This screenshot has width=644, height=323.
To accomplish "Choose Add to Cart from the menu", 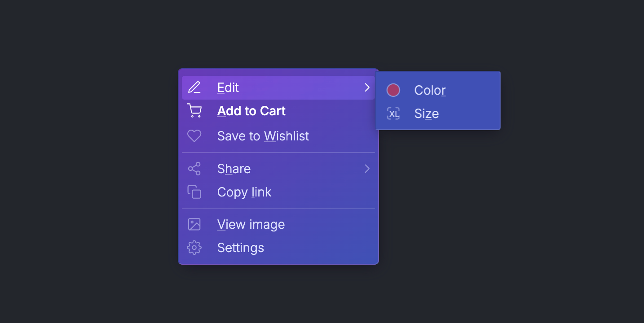I will [x=251, y=111].
